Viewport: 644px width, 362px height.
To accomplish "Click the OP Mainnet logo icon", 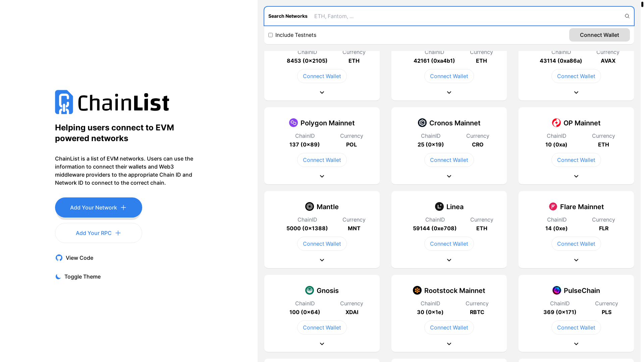I will [x=556, y=123].
